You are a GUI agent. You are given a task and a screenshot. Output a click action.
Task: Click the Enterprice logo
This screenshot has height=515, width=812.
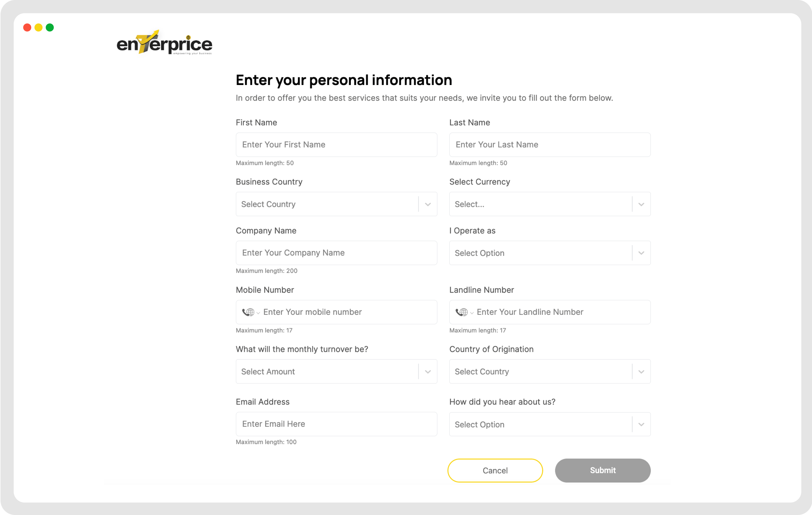(x=164, y=43)
